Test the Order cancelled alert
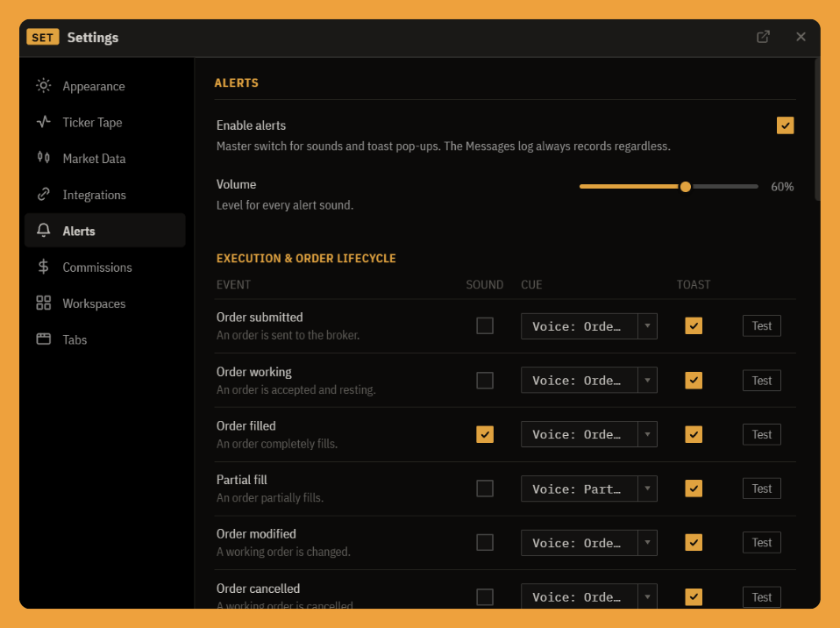The width and height of the screenshot is (840, 628). tap(761, 597)
